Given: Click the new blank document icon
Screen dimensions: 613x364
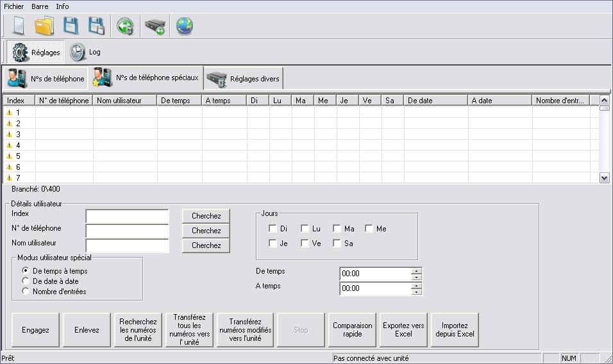Looking at the screenshot, I should (x=19, y=26).
